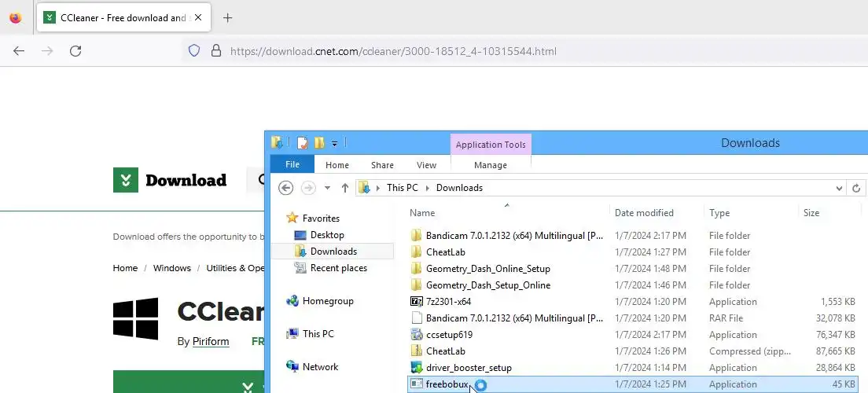Go up one folder level

pos(345,188)
